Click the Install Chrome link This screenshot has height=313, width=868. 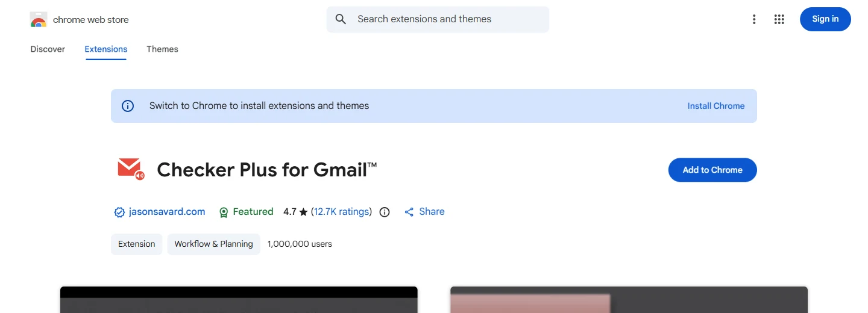pos(716,106)
